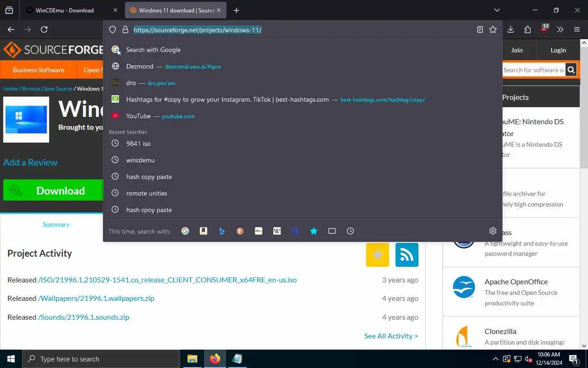
Task: Click Add a Review link
Action: tap(30, 162)
